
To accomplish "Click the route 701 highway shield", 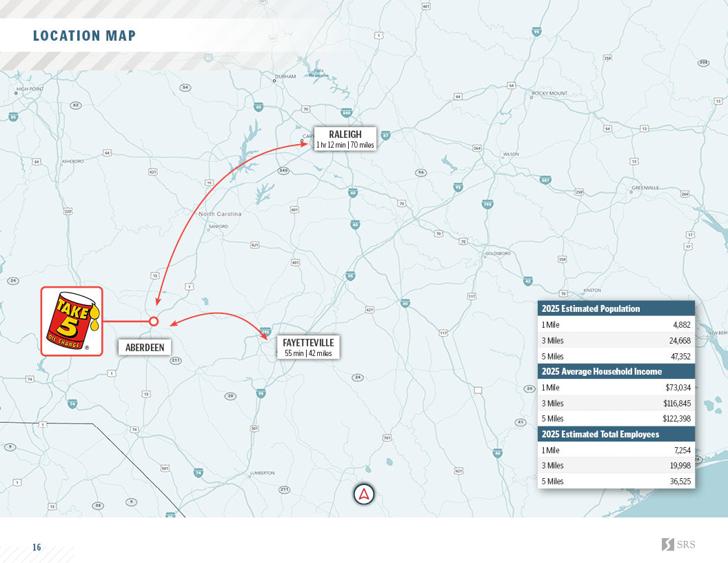I will [x=387, y=437].
